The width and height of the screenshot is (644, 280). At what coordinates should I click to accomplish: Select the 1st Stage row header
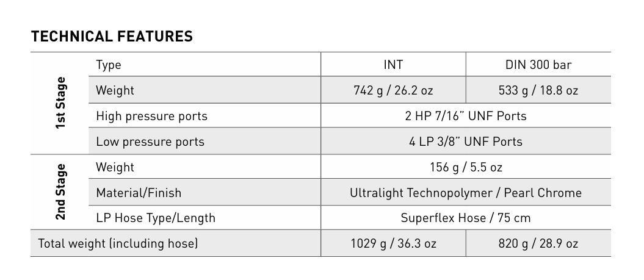pos(61,102)
